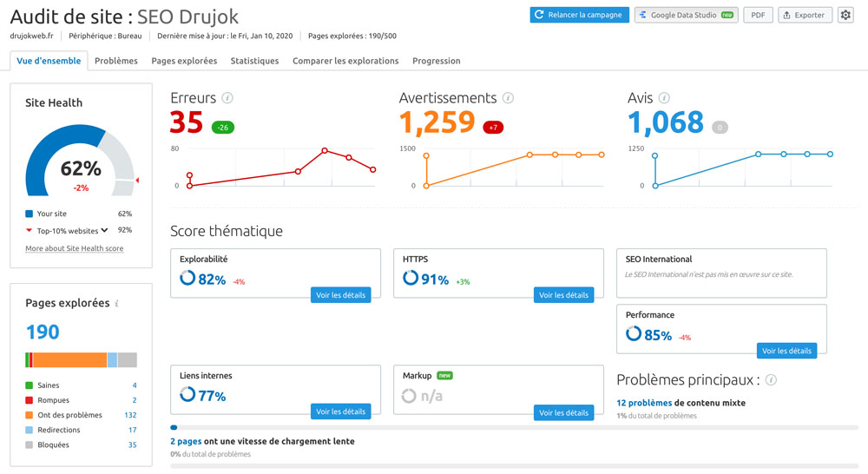Click the blue Your site legend swatch
This screenshot has width=868, height=474.
(30, 214)
